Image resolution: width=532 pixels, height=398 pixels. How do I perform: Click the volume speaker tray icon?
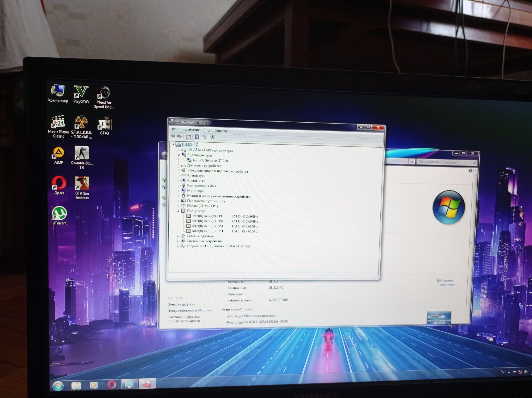coord(526,372)
